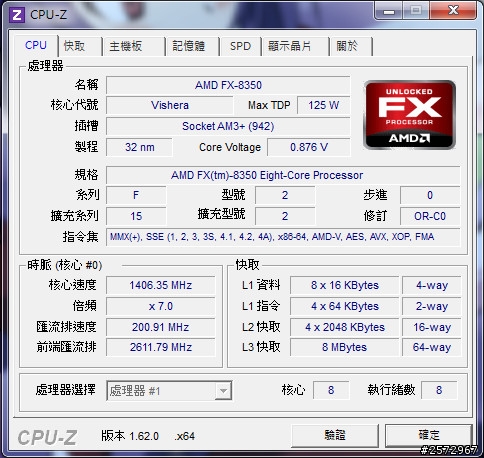This screenshot has height=458, width=484.
Task: Click the 4-way L1 data associativity
Action: [x=432, y=285]
